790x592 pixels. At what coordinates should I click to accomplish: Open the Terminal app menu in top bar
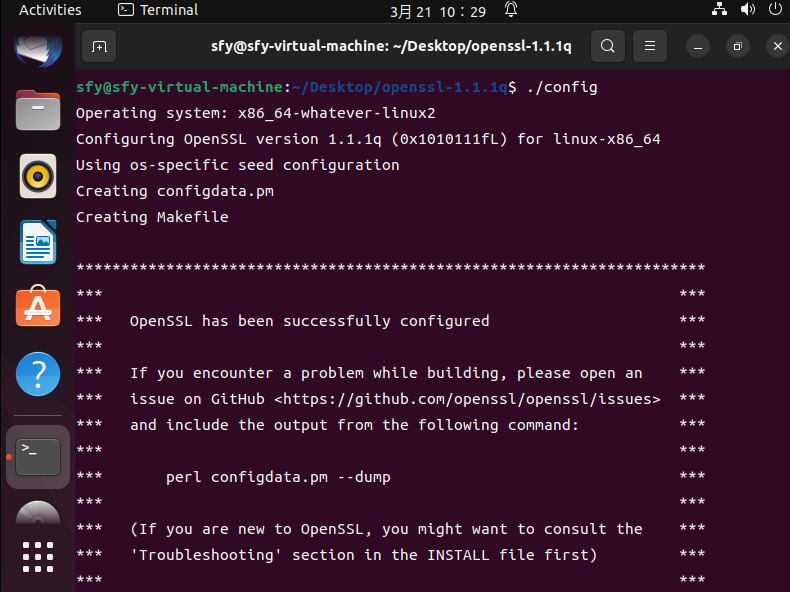(158, 10)
